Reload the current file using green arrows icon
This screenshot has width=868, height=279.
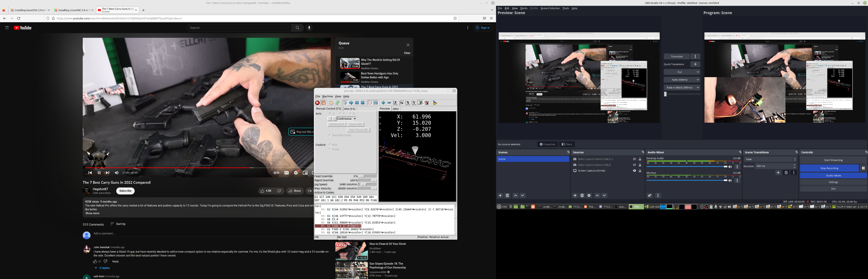338,103
